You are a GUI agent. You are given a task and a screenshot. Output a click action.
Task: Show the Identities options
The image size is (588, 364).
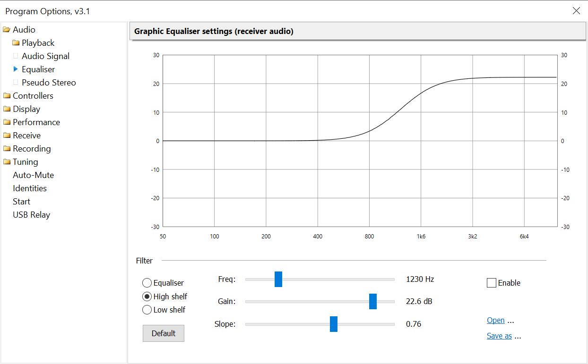pos(30,188)
